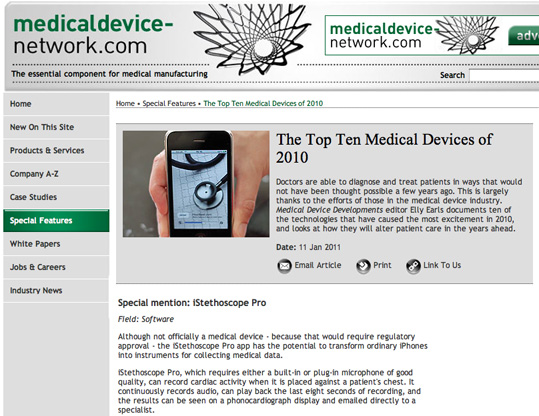This screenshot has width=539, height=416.
Task: Select the Special Features highlighted tab
Action: coord(56,221)
